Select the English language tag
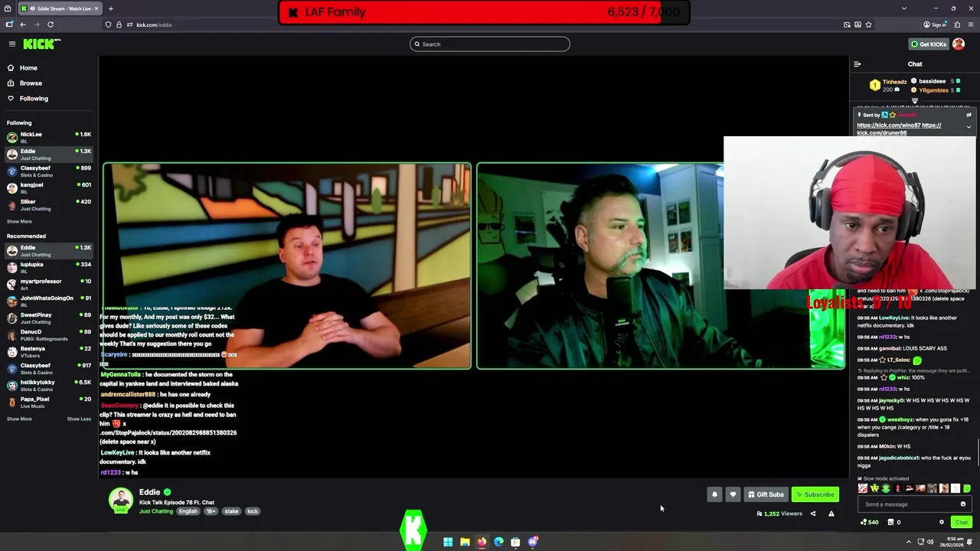 click(188, 511)
